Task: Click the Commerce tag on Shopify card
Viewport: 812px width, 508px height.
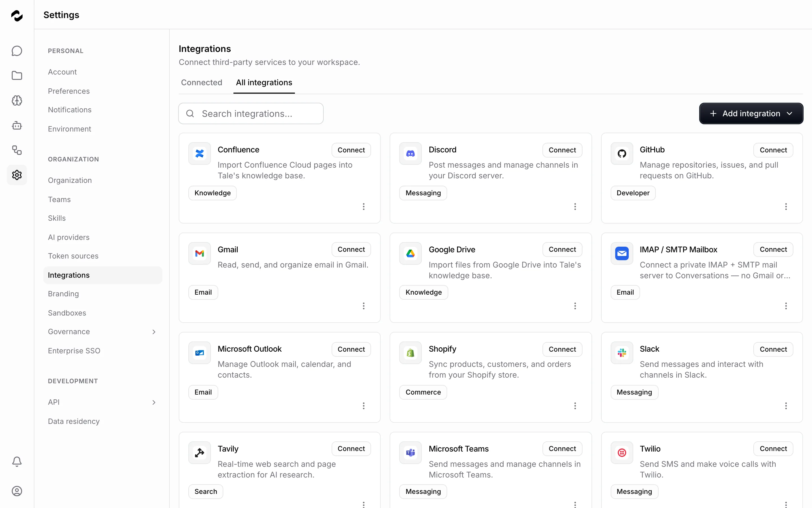Action: click(x=423, y=392)
